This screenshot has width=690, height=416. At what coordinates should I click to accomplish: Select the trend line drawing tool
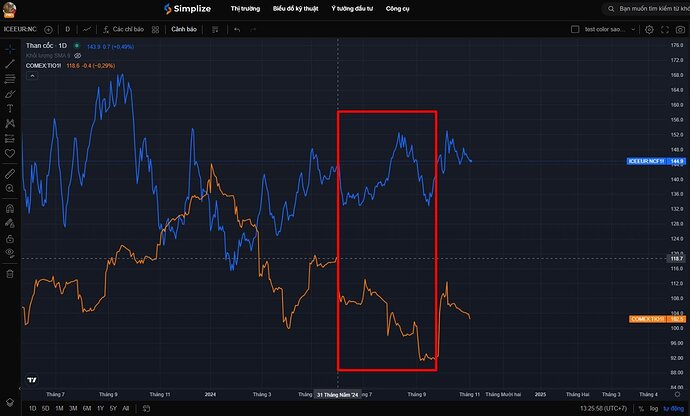(10, 64)
